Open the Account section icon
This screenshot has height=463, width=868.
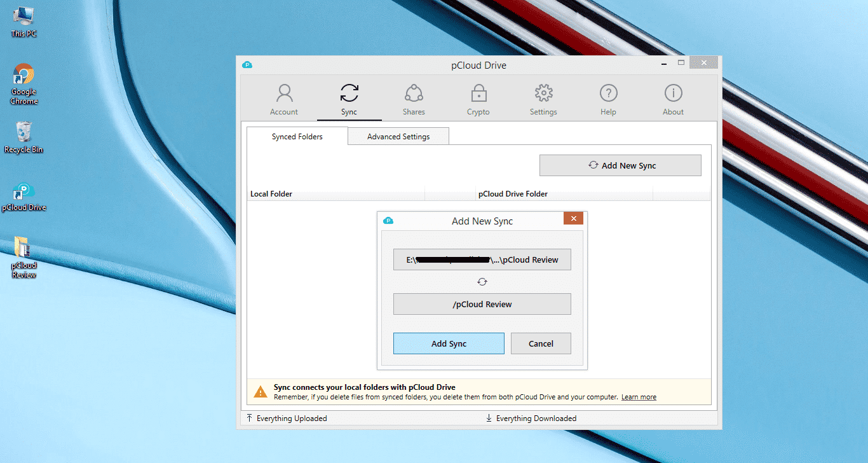(284, 93)
